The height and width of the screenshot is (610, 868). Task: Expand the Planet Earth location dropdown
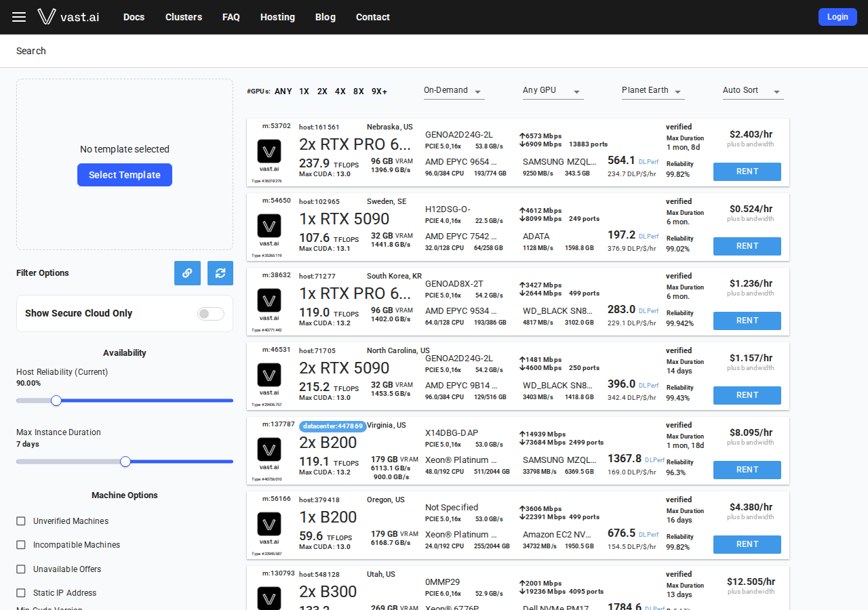(x=653, y=91)
